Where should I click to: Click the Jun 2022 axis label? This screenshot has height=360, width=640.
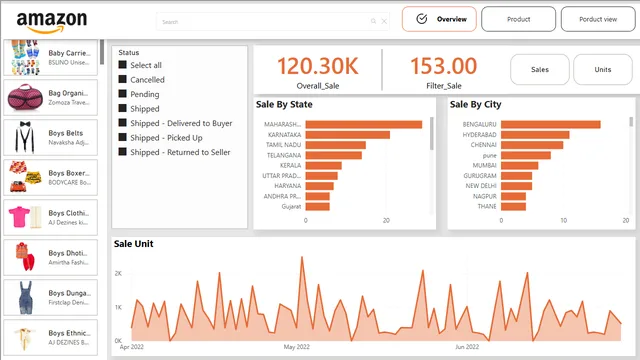click(x=467, y=347)
